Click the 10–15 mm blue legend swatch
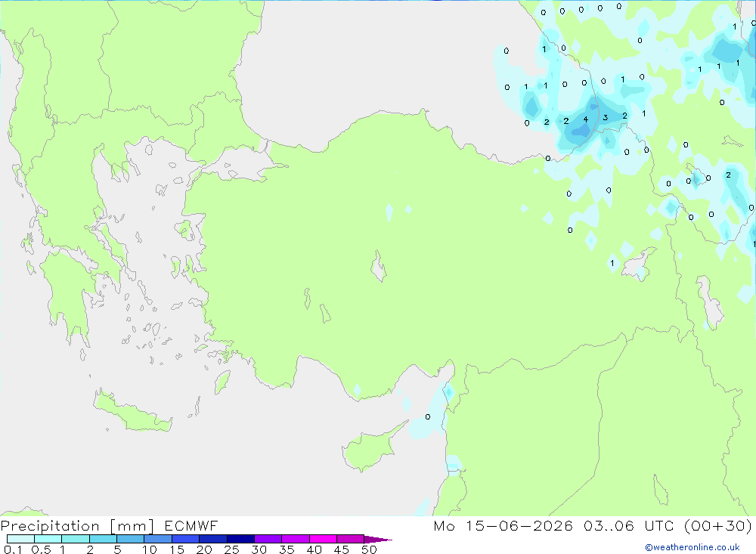This screenshot has width=756, height=554. click(158, 539)
